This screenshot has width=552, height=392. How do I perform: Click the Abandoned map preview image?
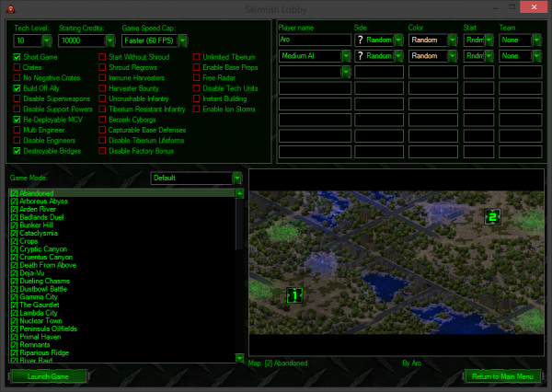(x=397, y=262)
